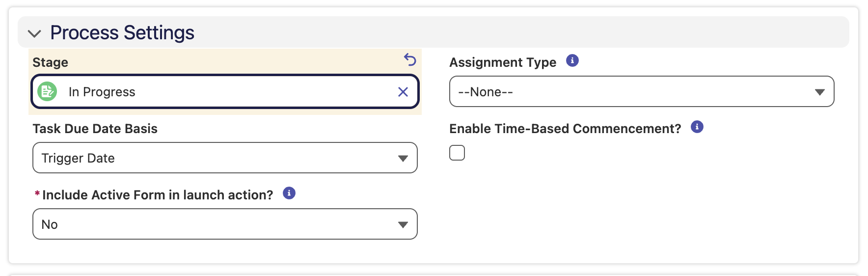Show info tooltip for Assignment Type
This screenshot has height=276, width=868.
coord(572,60)
